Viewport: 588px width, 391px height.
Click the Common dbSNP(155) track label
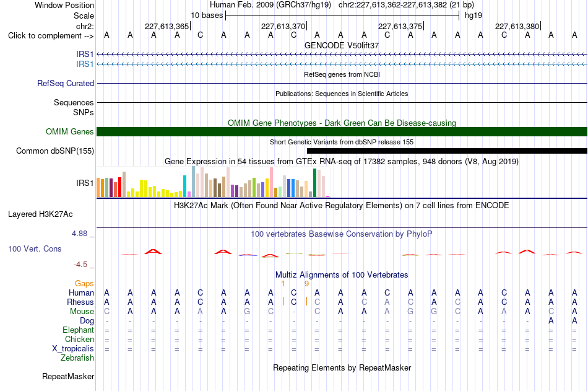pyautogui.click(x=54, y=151)
